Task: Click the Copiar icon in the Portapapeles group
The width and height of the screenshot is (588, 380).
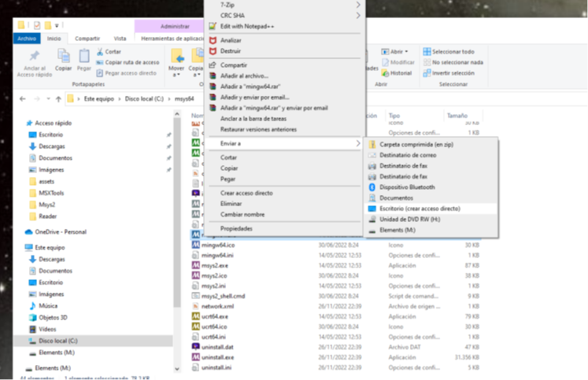Action: pos(63,58)
